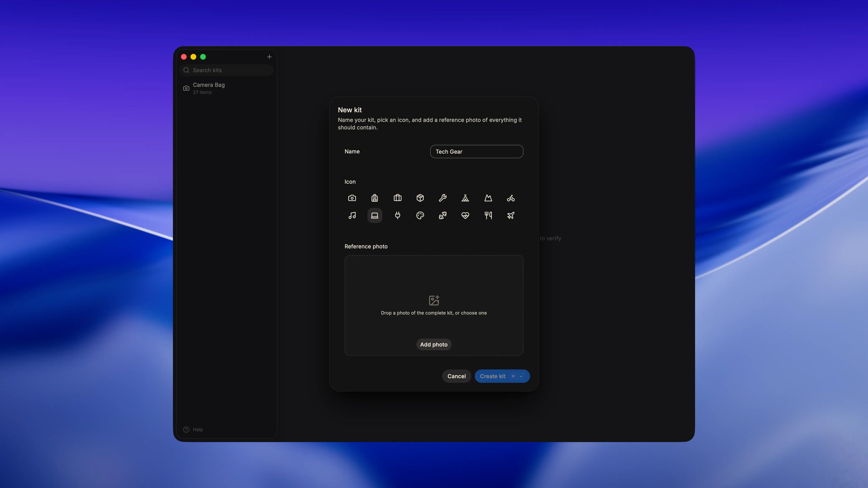
Task: Select the camera icon for the kit
Action: 352,198
